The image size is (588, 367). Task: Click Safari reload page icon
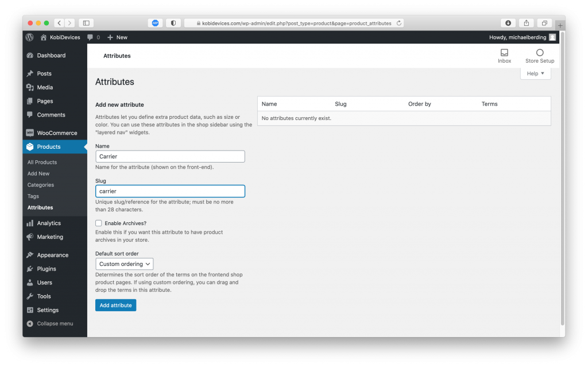399,24
